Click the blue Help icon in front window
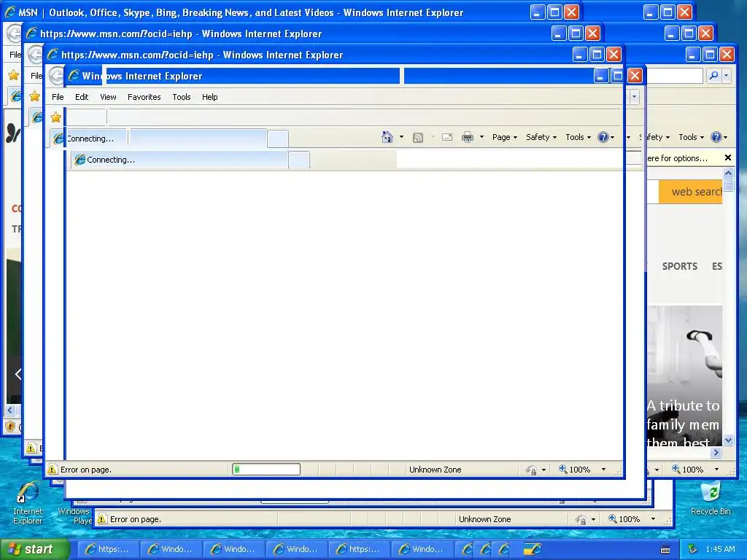The image size is (747, 560). 603,137
